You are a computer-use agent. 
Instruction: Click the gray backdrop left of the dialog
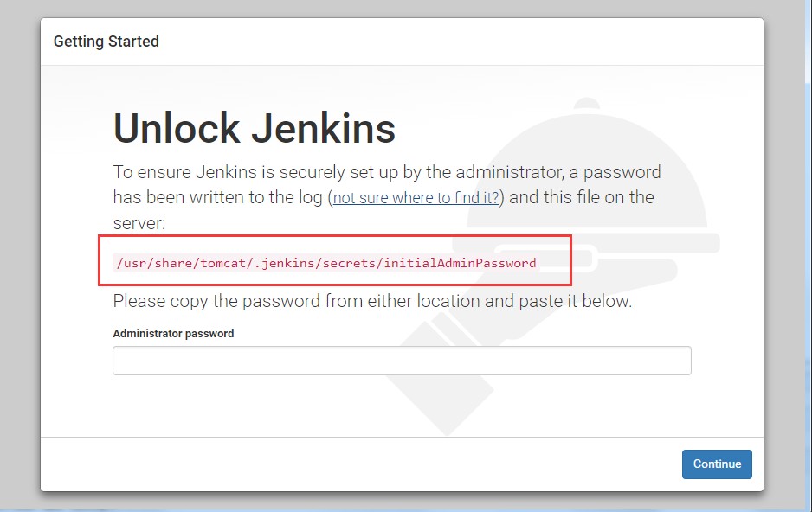pyautogui.click(x=19, y=259)
